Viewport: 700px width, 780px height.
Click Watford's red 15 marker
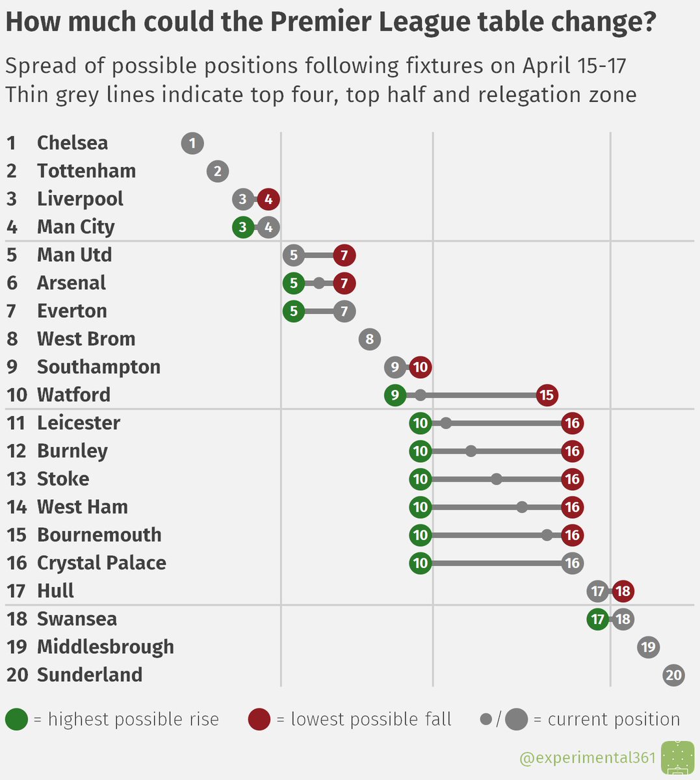tap(547, 395)
